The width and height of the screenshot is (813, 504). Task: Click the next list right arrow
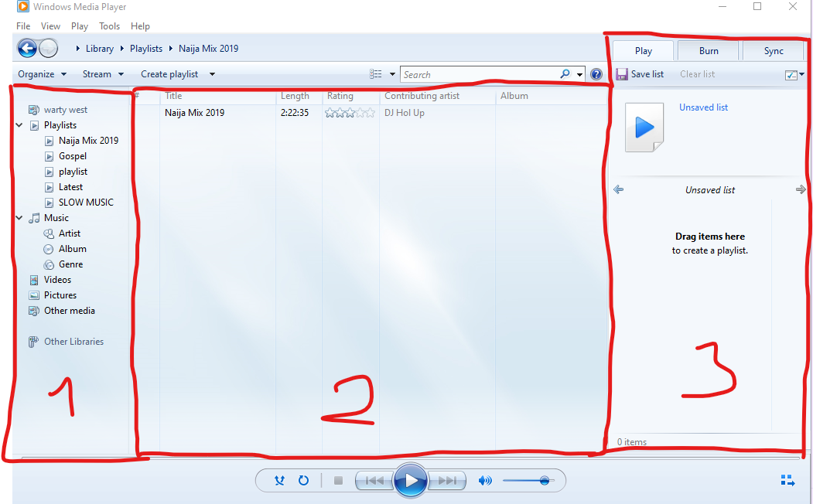click(x=801, y=189)
